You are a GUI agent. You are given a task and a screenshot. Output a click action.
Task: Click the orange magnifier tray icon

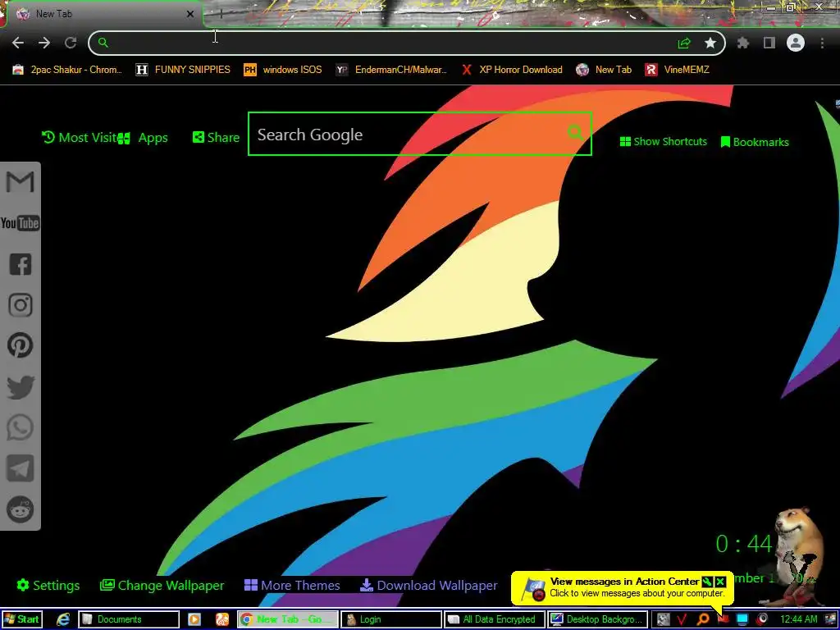703,619
